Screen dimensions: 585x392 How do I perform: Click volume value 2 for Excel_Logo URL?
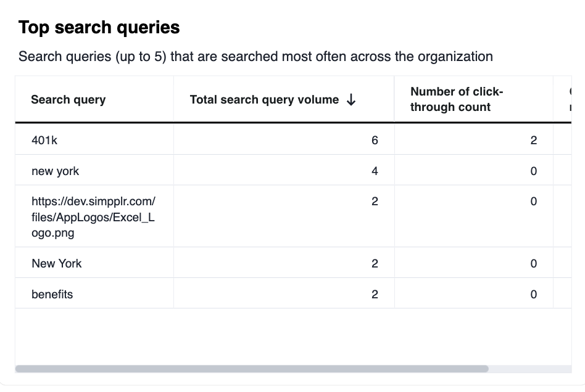375,202
